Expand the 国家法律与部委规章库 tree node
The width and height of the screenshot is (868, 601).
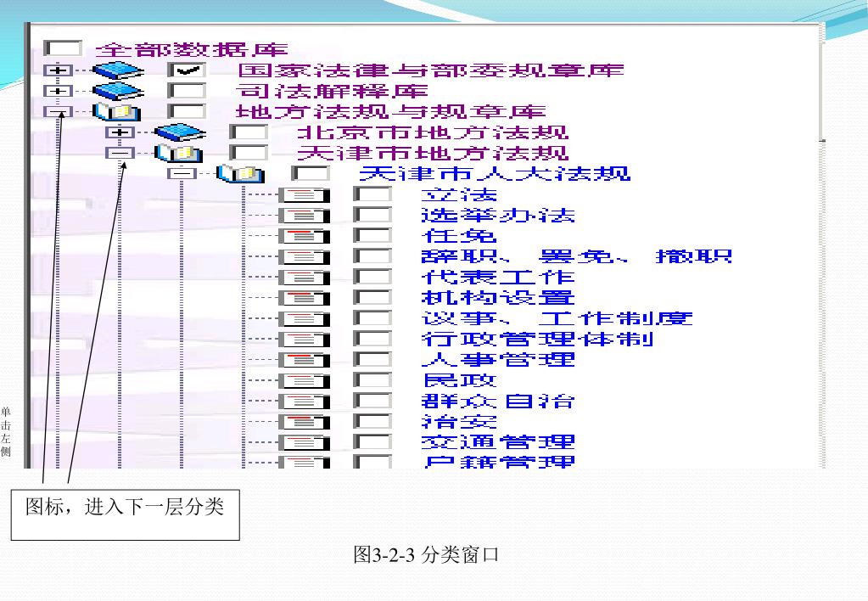click(59, 70)
